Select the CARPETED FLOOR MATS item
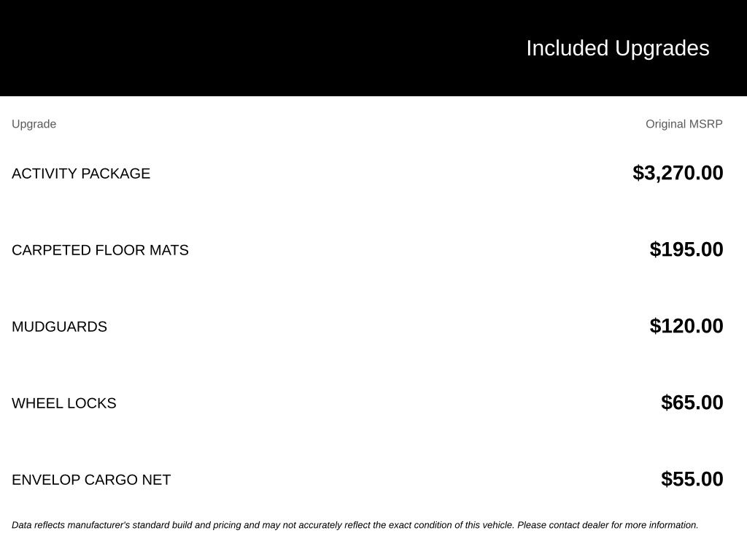Viewport: 747px width, 560px height. point(100,250)
